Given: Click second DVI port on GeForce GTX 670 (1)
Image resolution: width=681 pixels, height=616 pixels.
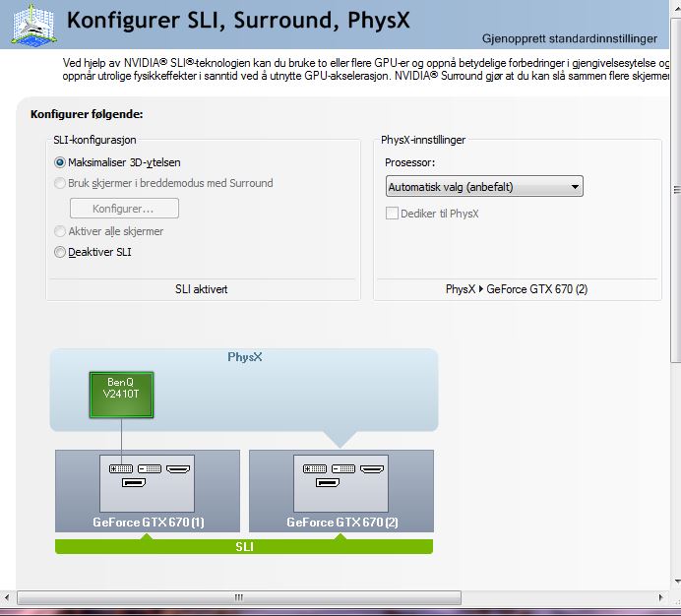Looking at the screenshot, I should tap(150, 468).
